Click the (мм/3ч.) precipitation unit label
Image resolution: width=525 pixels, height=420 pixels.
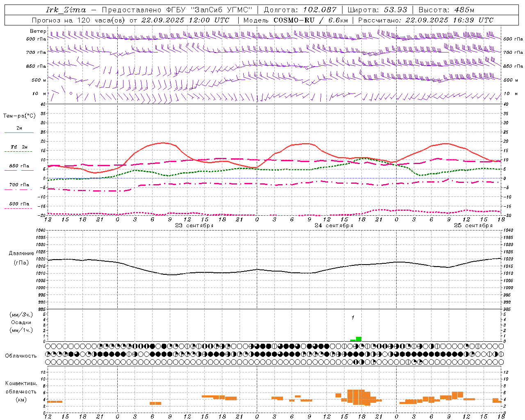click(21, 315)
